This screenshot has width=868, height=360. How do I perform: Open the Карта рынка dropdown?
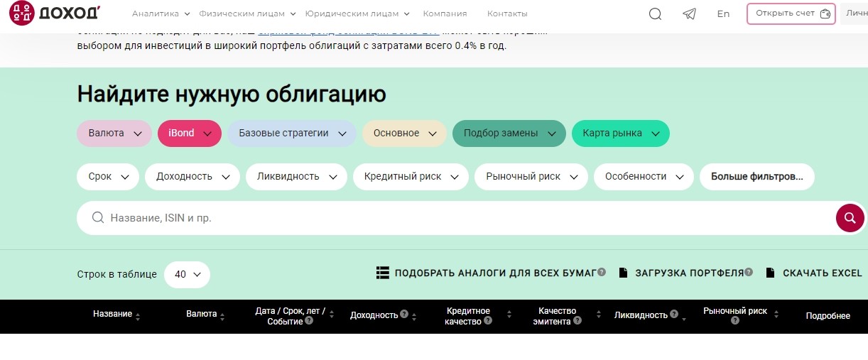[x=620, y=133]
